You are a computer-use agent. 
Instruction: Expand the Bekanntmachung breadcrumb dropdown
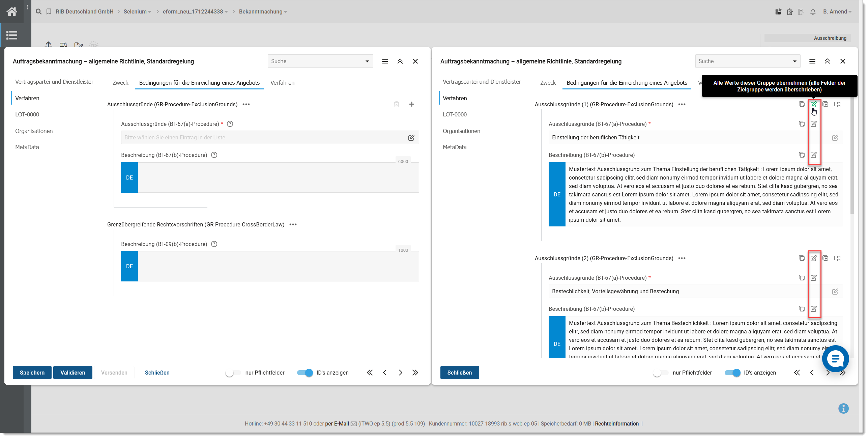[285, 12]
